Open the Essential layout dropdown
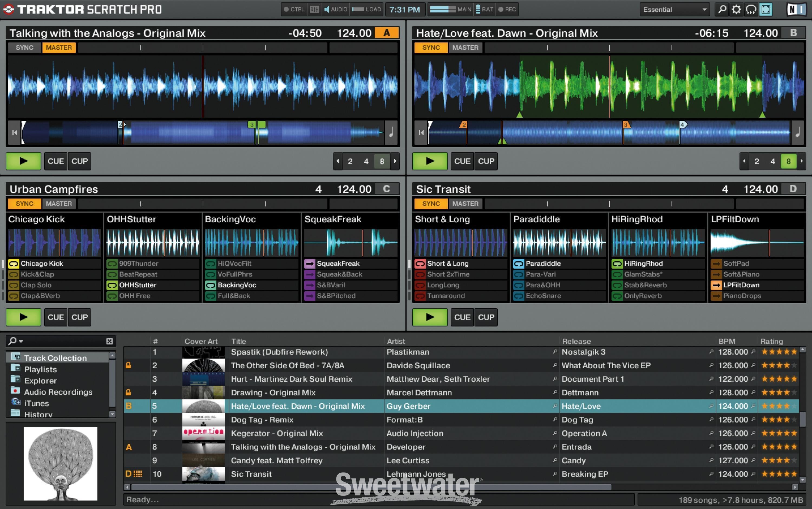 click(674, 9)
